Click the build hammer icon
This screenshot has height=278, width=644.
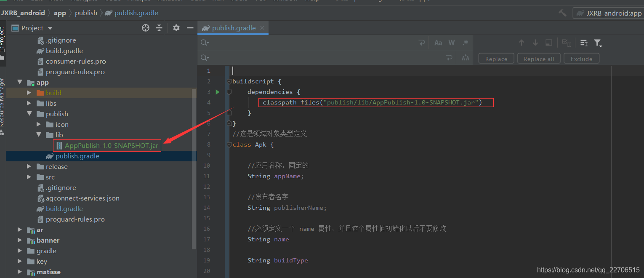tap(562, 13)
